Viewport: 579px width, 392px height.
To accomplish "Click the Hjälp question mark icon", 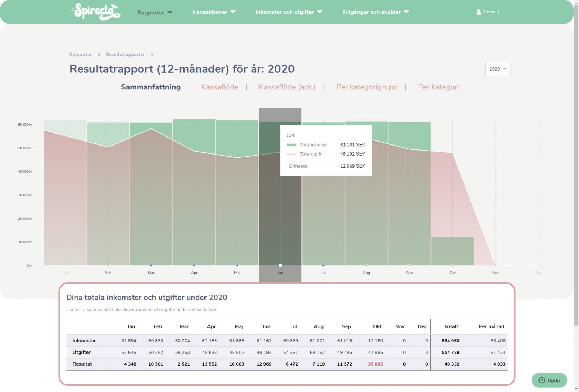I will tap(542, 380).
